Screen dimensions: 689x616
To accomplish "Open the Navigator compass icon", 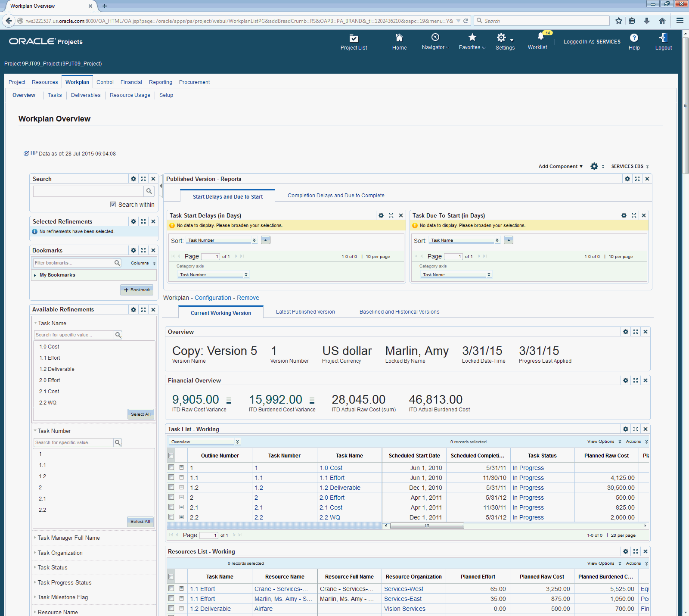I will [435, 37].
